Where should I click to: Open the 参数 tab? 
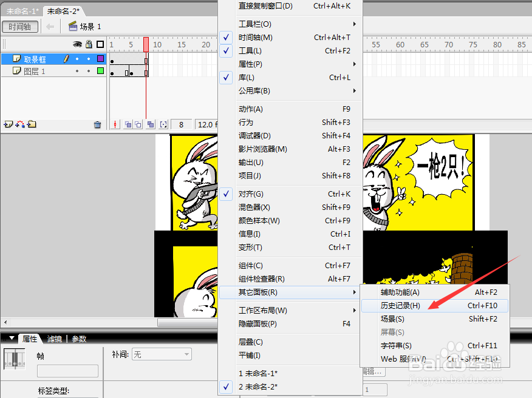(79, 339)
